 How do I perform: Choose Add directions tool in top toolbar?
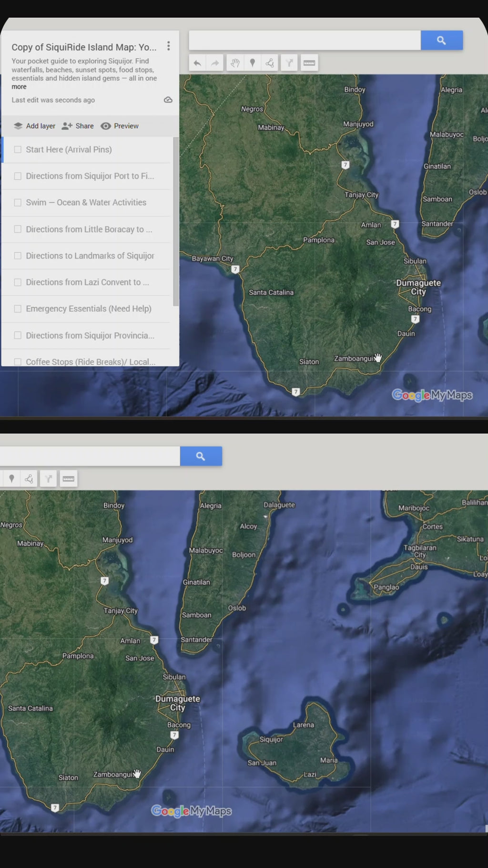pyautogui.click(x=289, y=63)
